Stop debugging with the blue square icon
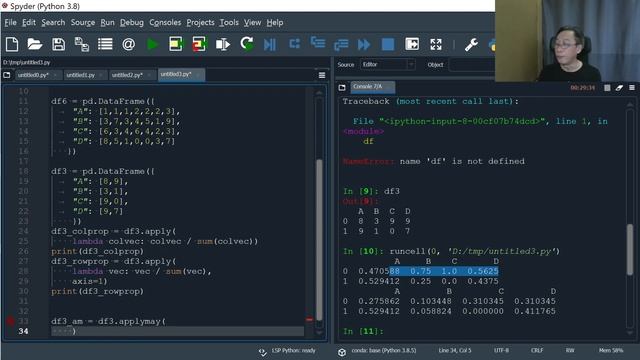Screen dimensions: 640x360 pyautogui.click(x=388, y=44)
